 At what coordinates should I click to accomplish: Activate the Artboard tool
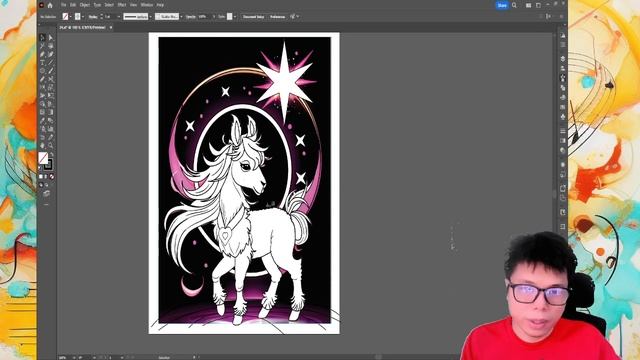pos(42,137)
